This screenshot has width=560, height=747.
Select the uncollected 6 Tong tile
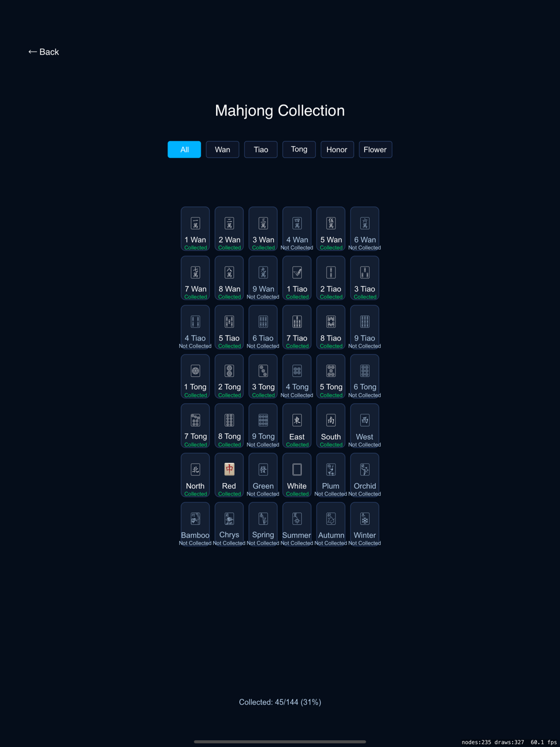[365, 377]
